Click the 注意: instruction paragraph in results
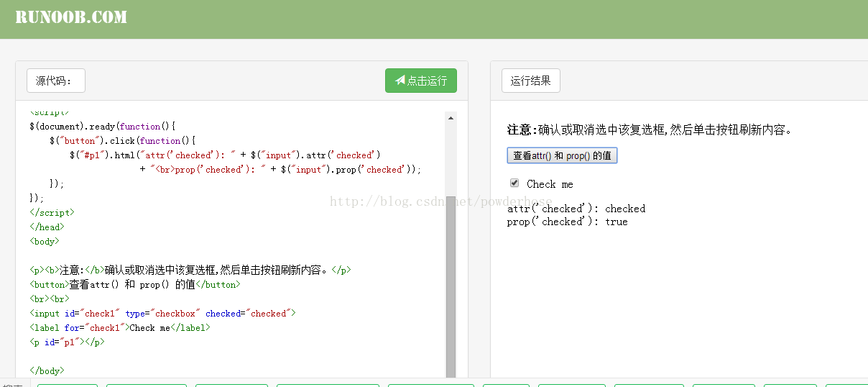Screen dimensions: 868x387 650,129
